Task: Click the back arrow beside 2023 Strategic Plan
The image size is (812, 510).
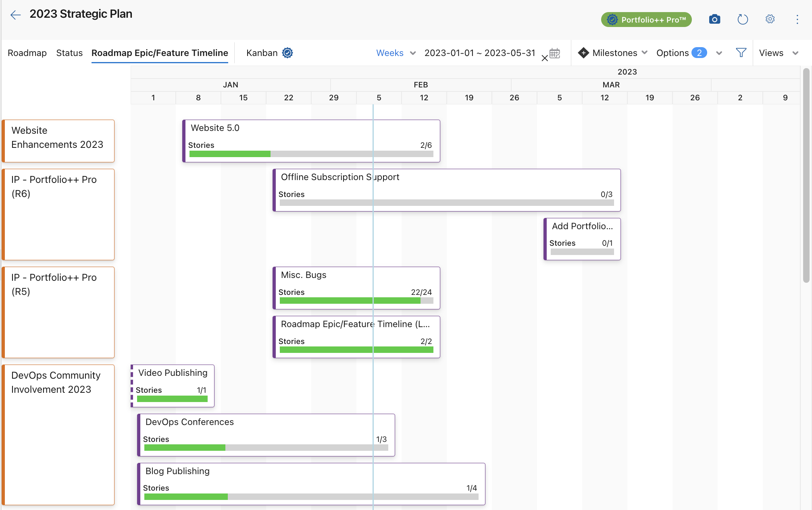Action: pyautogui.click(x=15, y=15)
